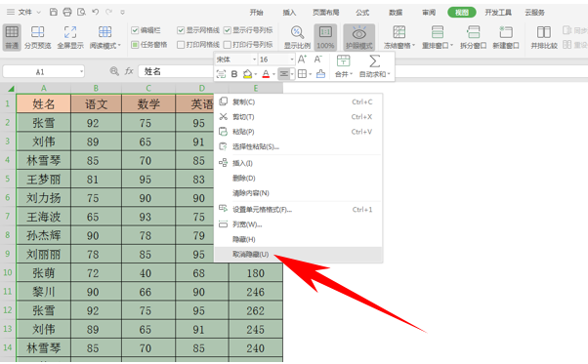Switch to 开发工具 Developer tab

tap(498, 13)
